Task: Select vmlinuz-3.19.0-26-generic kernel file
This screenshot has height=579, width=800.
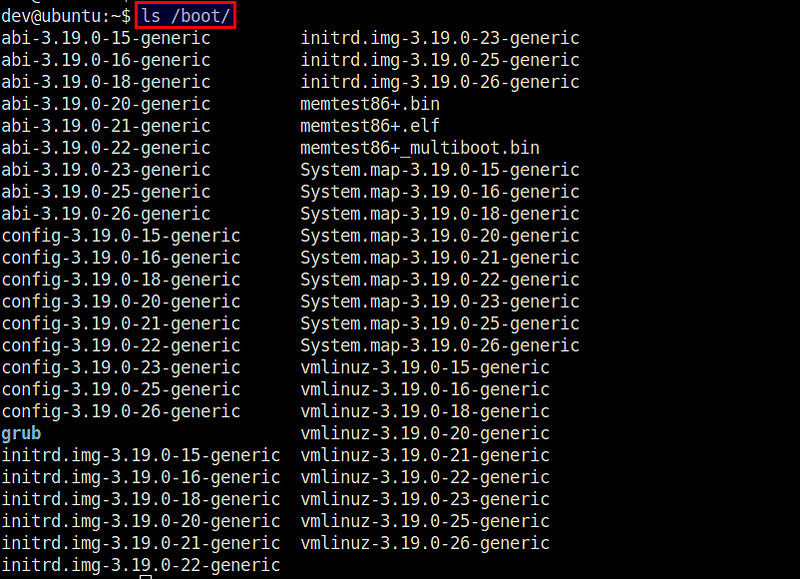Action: coord(425,544)
